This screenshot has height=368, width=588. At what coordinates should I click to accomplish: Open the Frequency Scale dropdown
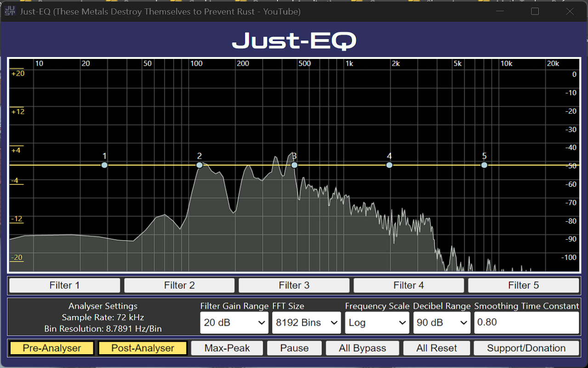377,322
